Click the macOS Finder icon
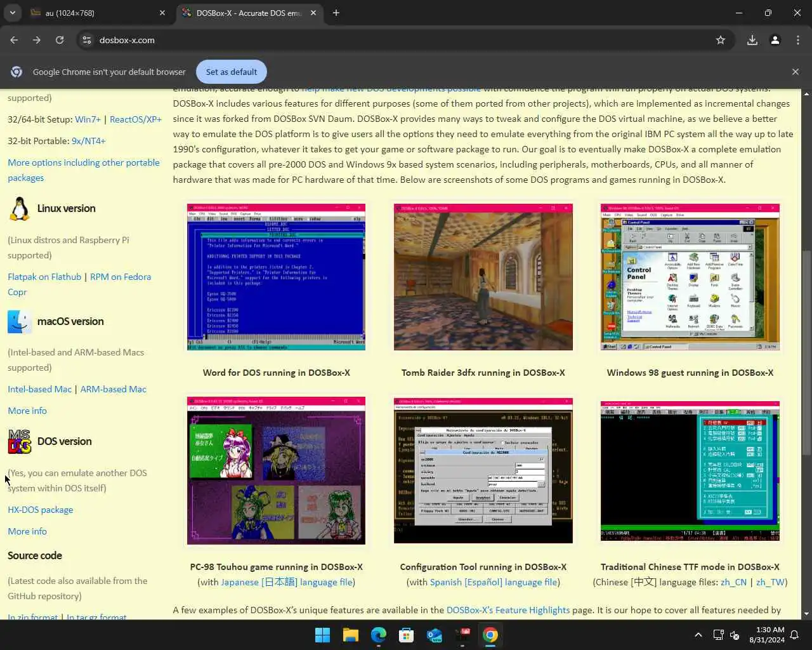 (20, 321)
